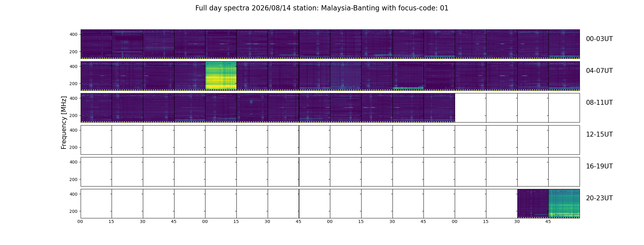644x245 pixels.
Task: Click the '200' tick label of the 16-19UT row
Action: point(73,179)
